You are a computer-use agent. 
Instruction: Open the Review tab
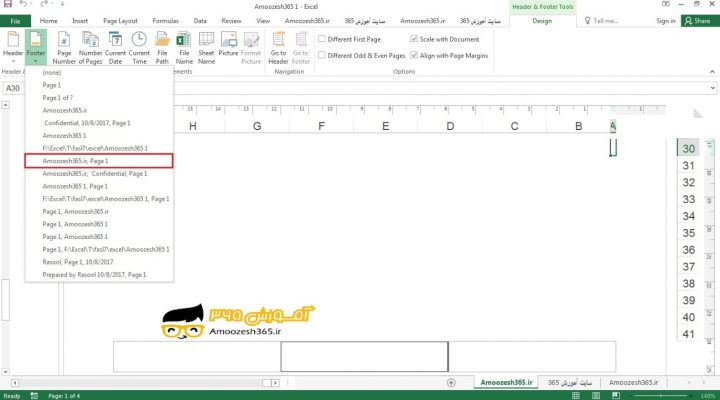[231, 21]
